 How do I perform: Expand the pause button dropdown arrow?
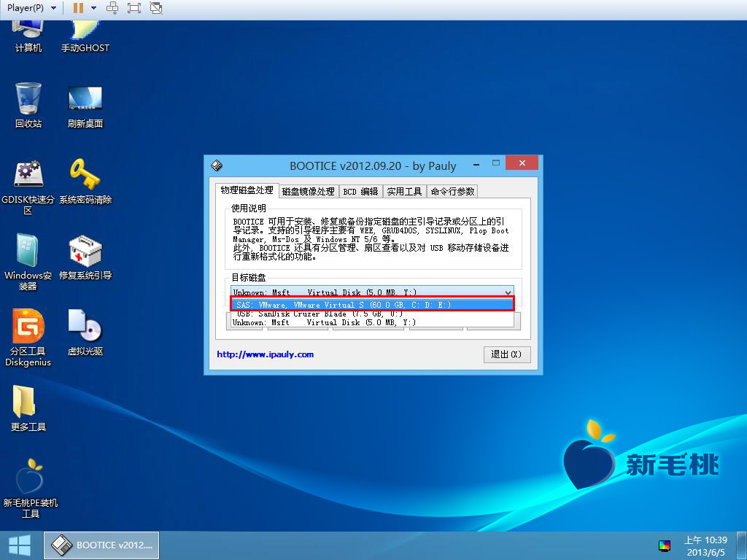point(93,8)
